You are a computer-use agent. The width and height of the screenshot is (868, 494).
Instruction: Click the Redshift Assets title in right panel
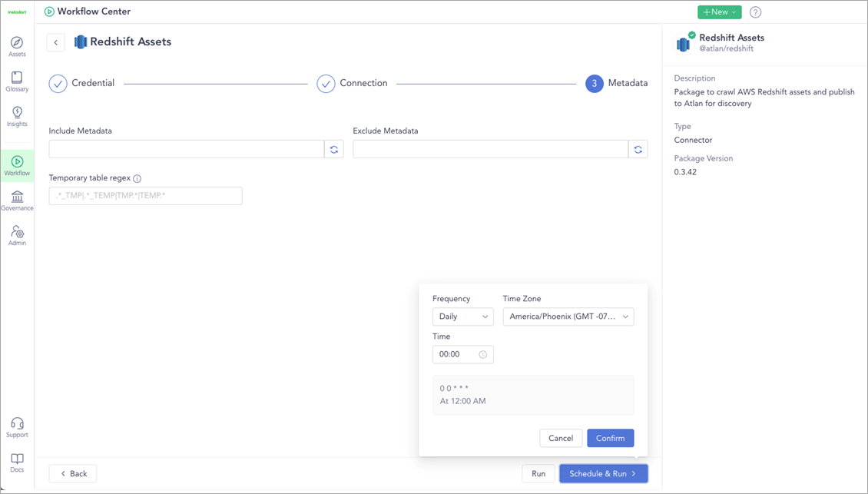pos(732,38)
